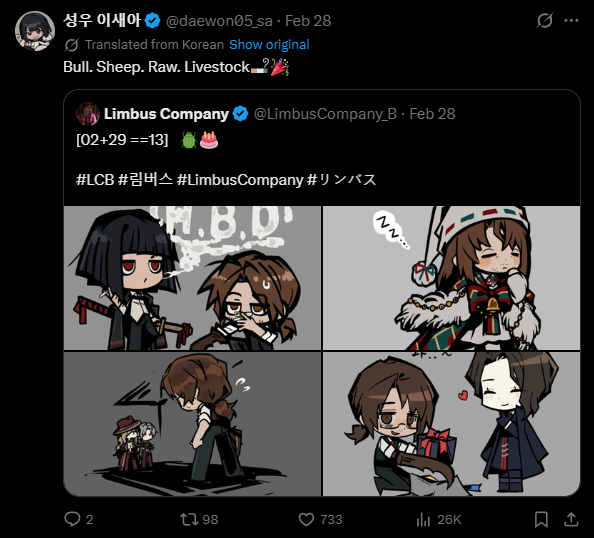Click Show original link

click(269, 45)
